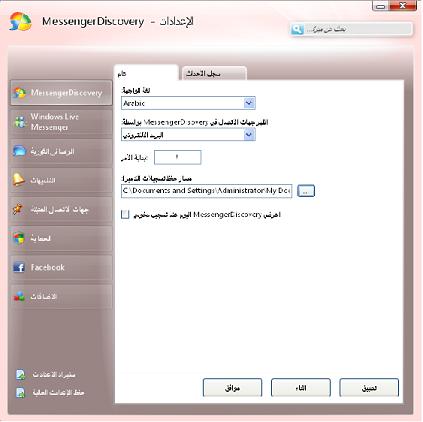
Task: Open the instant messages chat bubble icon
Action: [x=19, y=151]
